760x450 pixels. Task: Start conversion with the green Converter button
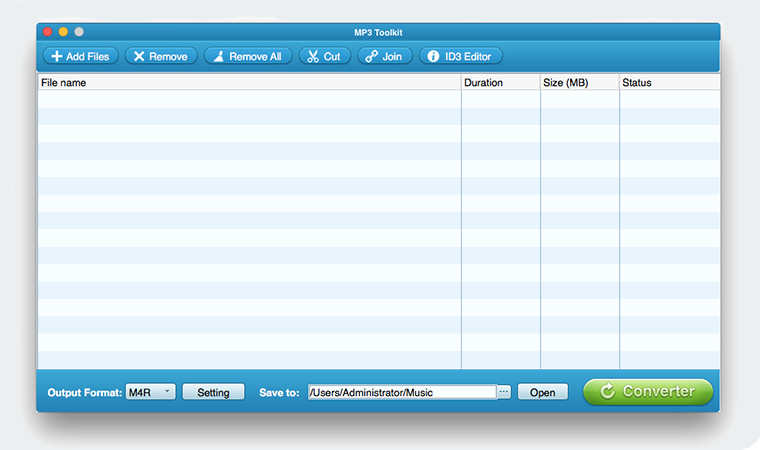tap(648, 392)
